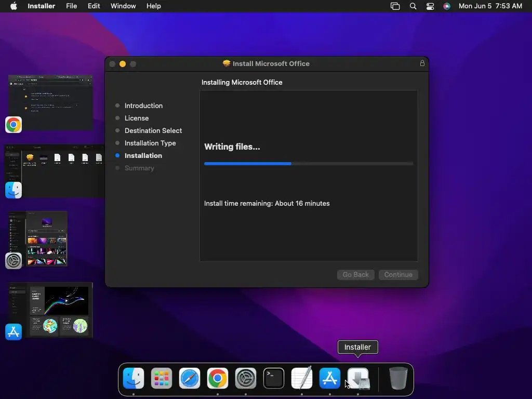Image resolution: width=532 pixels, height=399 pixels.
Task: Switch to the System Preferences window thumbnail
Action: (37, 239)
